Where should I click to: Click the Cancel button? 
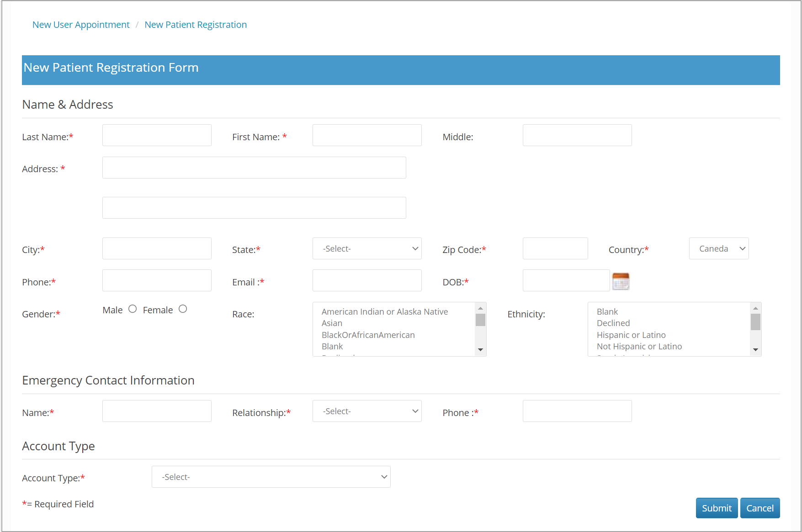click(x=760, y=508)
